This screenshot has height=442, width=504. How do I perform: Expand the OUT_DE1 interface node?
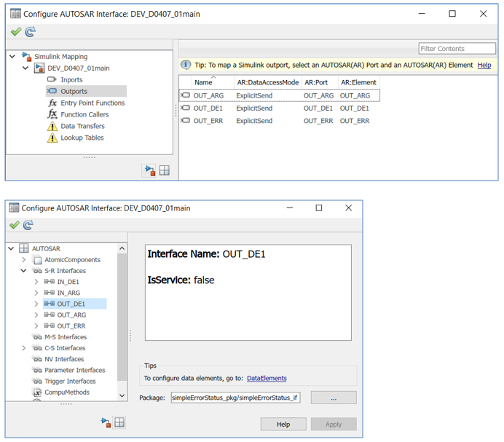point(36,304)
